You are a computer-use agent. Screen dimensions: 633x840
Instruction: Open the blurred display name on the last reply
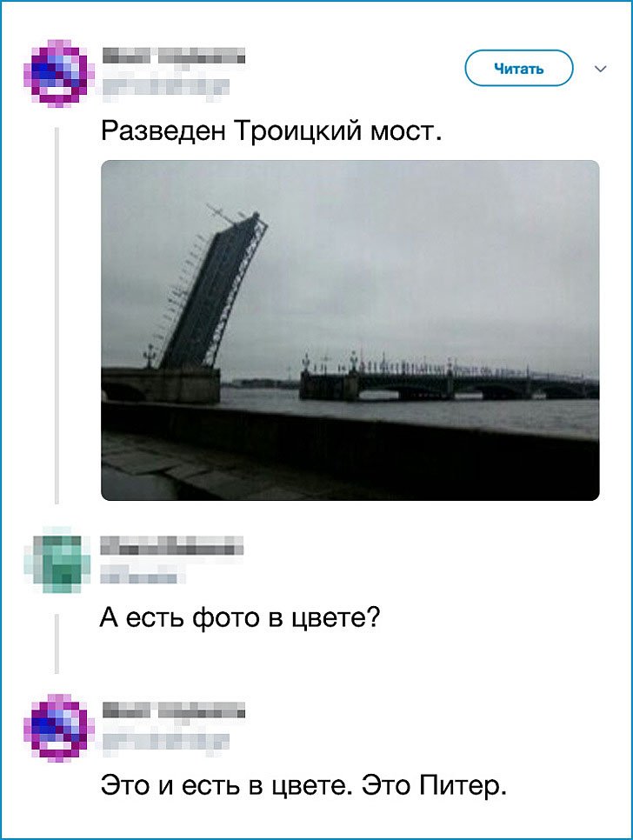point(174,711)
